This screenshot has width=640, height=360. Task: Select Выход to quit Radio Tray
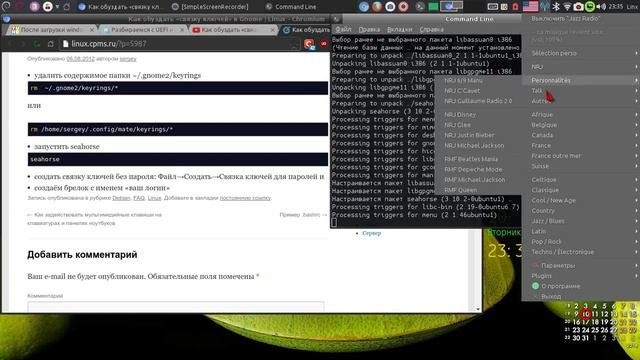pos(581,296)
